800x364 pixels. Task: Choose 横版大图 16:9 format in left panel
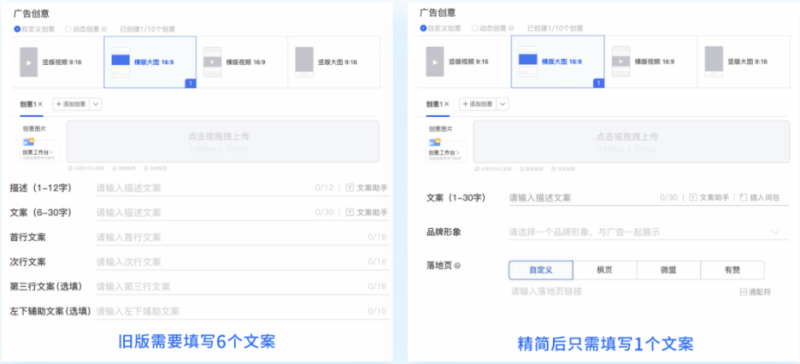point(150,62)
